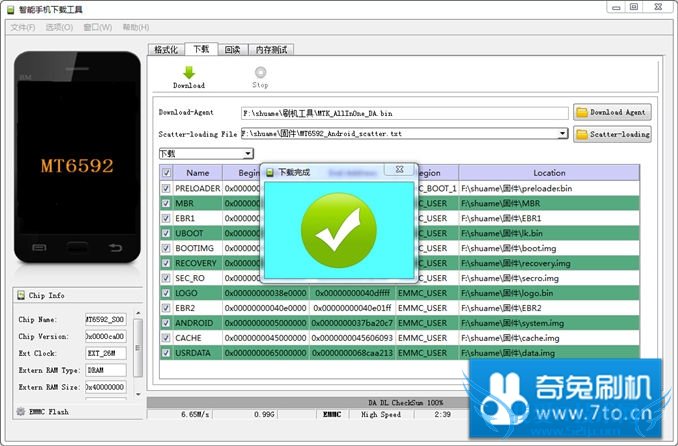Click the Chip Name field
Image resolution: width=678 pixels, height=446 pixels.
point(106,319)
